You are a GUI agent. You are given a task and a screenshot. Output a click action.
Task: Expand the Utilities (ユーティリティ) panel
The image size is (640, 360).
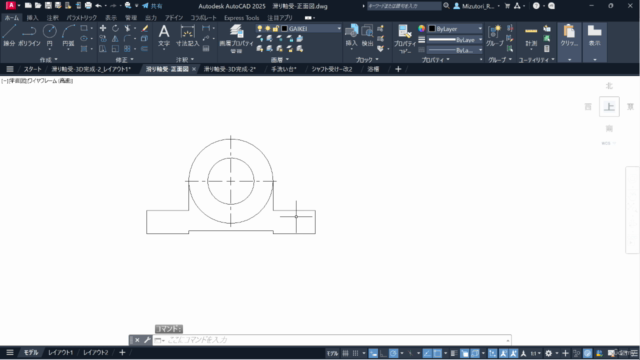tap(536, 60)
